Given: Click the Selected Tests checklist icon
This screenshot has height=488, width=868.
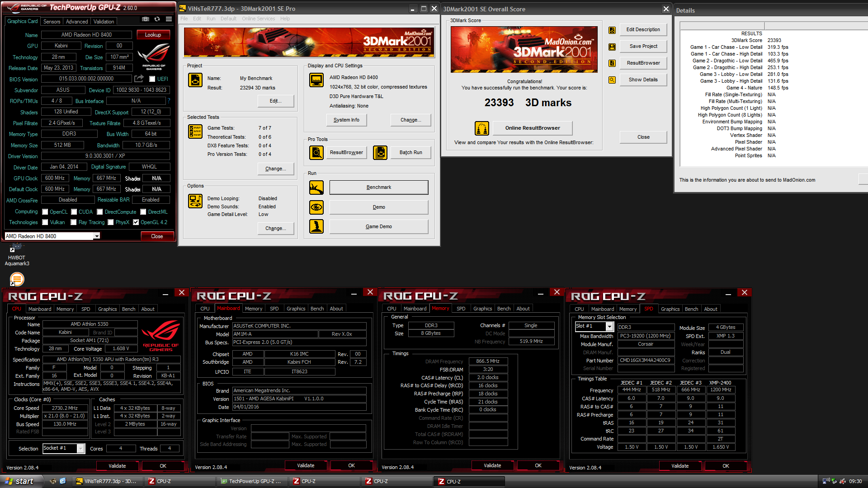Looking at the screenshot, I should [x=195, y=131].
